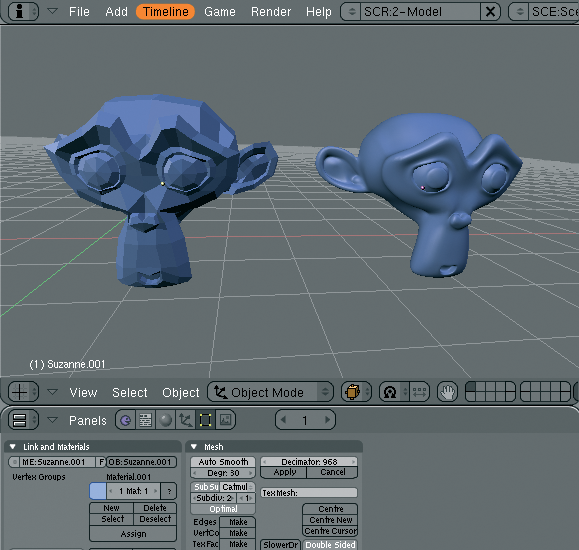Open the Panels menu
The height and width of the screenshot is (550, 579).
pyautogui.click(x=88, y=420)
